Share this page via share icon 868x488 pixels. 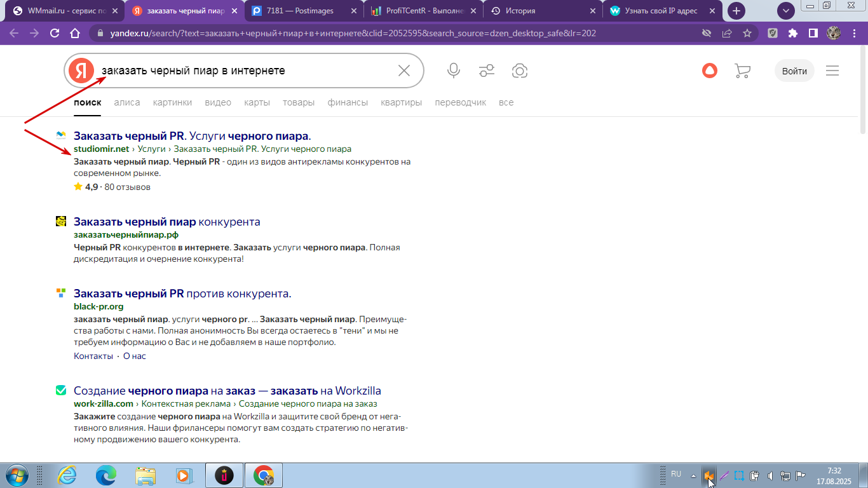pos(727,34)
